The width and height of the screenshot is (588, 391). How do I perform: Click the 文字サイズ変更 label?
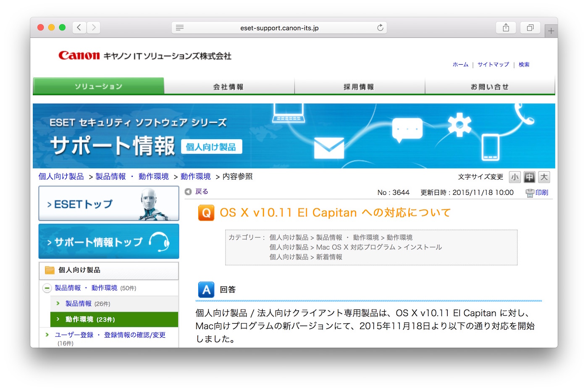tap(480, 177)
